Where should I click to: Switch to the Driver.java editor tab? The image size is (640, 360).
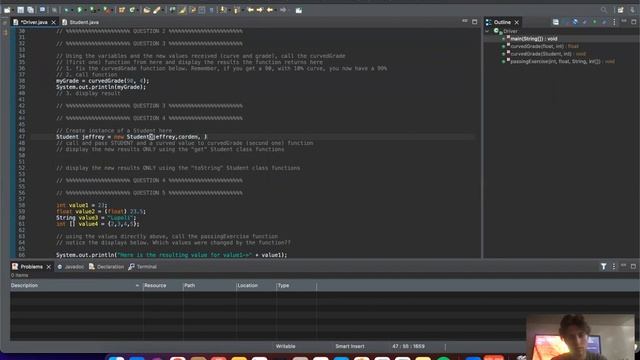click(x=34, y=22)
